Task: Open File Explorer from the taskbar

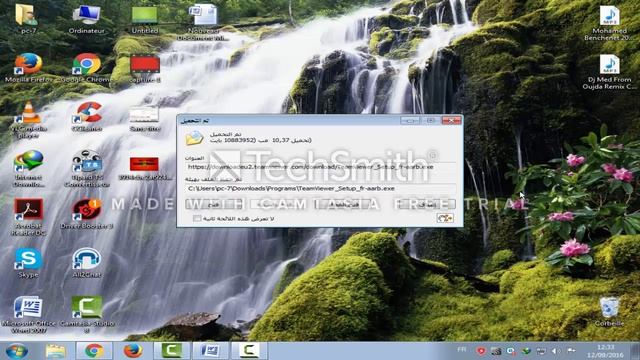Action: pyautogui.click(x=56, y=351)
